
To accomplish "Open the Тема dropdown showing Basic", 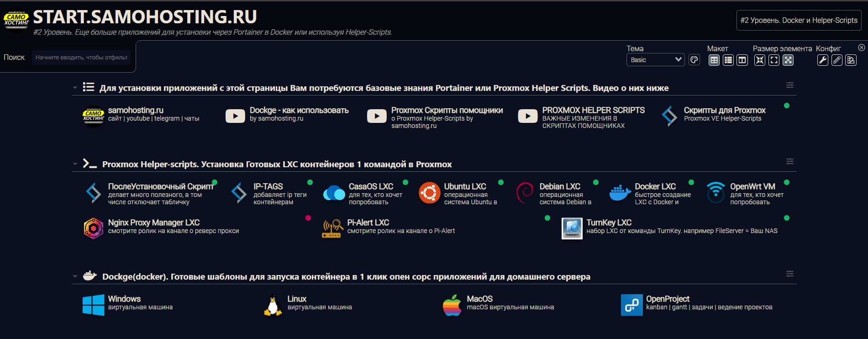I will [x=655, y=60].
